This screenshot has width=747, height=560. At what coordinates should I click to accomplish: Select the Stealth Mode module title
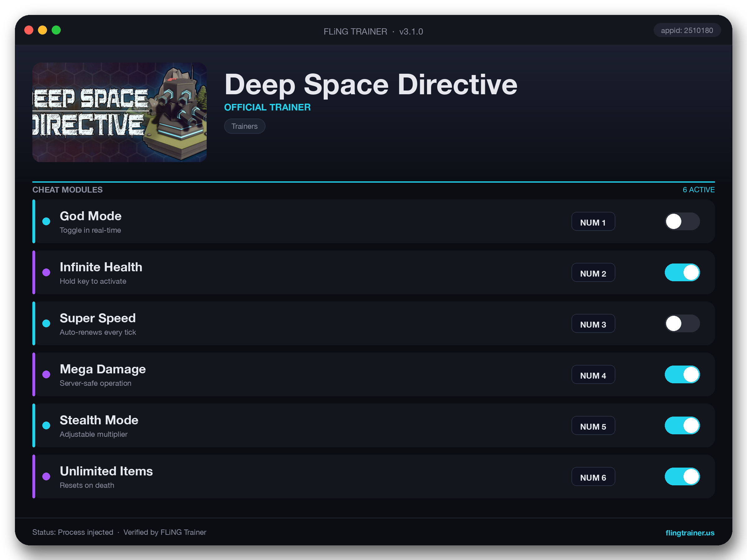[x=99, y=420]
